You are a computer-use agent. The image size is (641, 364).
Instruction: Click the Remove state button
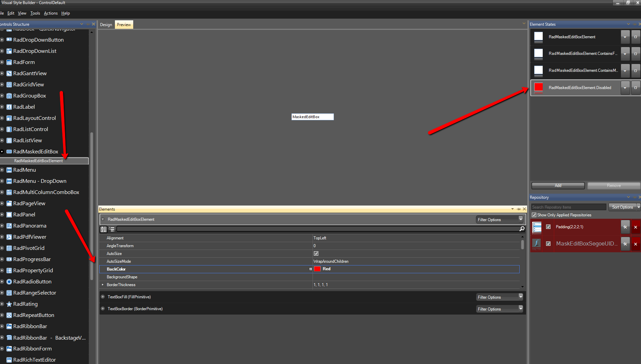[614, 186]
